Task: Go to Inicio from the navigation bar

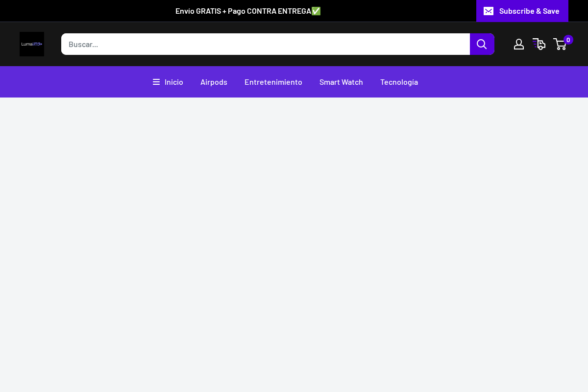Action: 174,82
